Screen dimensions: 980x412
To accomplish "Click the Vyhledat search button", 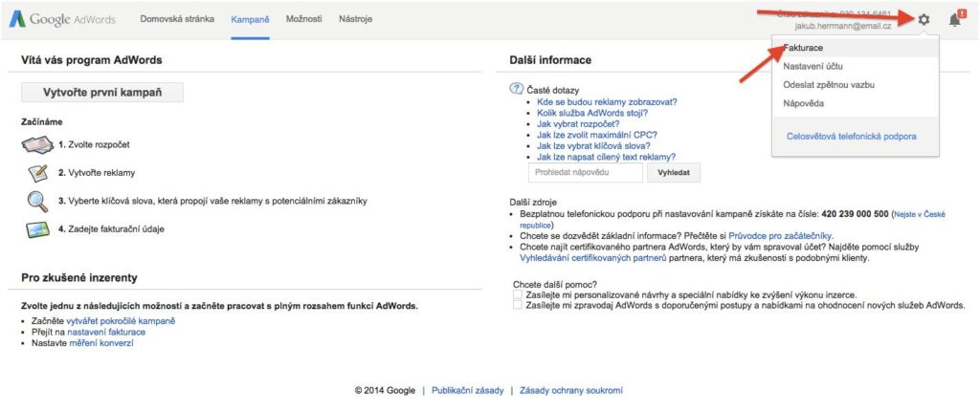I will (674, 173).
